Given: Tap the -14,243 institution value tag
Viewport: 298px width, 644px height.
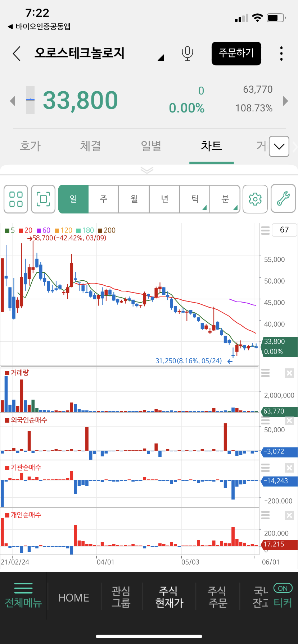Looking at the screenshot, I should (279, 481).
